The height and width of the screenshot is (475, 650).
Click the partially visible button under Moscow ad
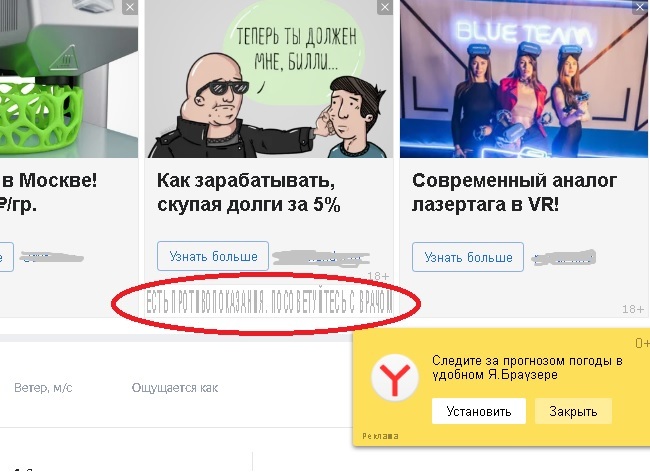pyautogui.click(x=6, y=257)
